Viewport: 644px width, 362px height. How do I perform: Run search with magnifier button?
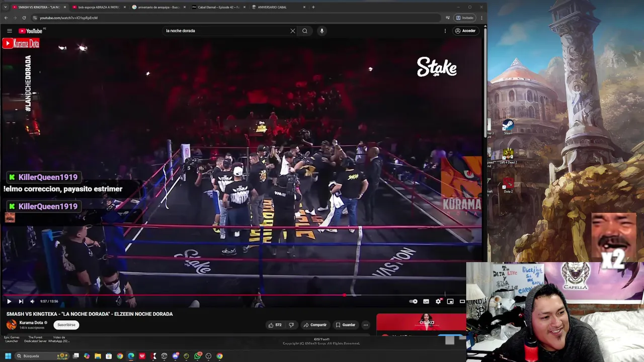pos(305,31)
